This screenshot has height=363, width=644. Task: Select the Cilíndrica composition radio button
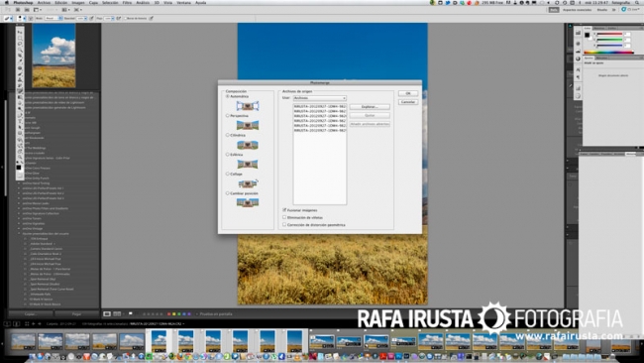pyautogui.click(x=228, y=135)
